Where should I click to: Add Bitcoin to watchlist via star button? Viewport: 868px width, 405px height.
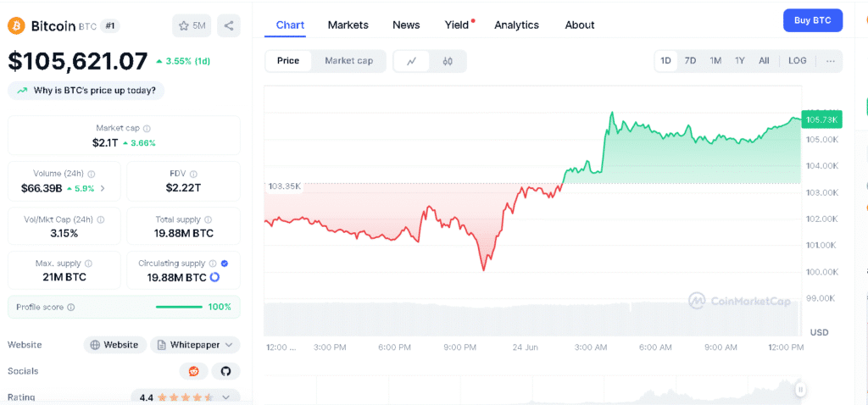192,25
